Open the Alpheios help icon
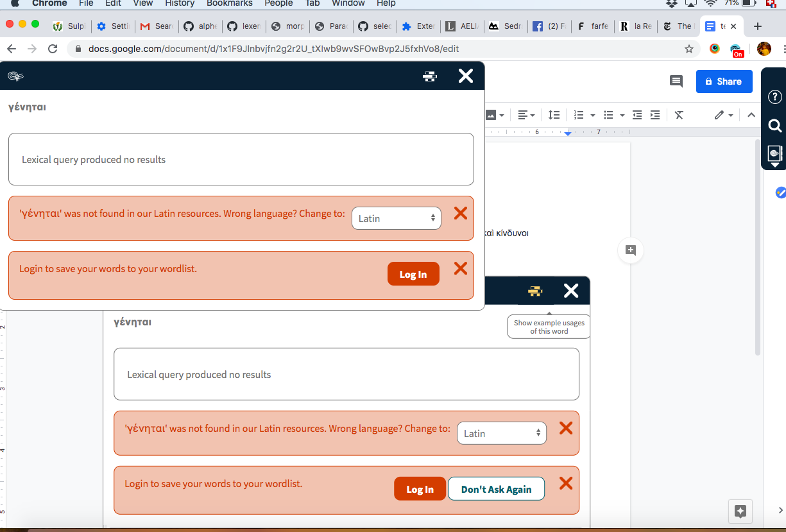 pos(774,97)
